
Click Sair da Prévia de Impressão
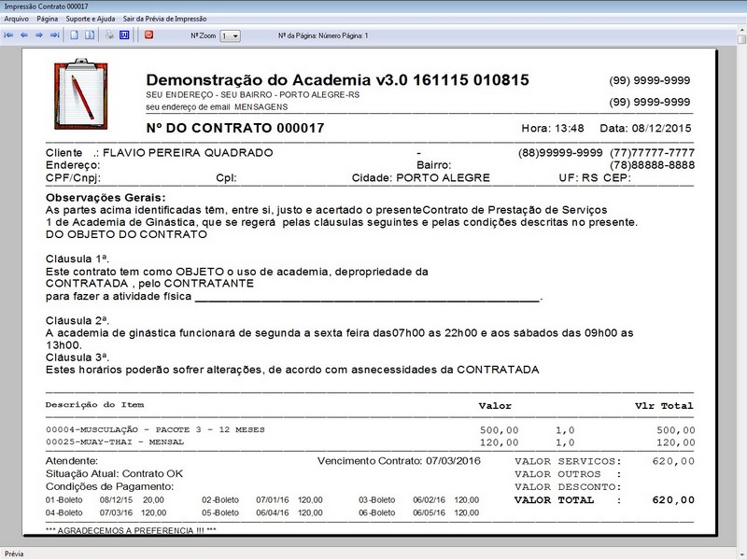click(x=165, y=19)
